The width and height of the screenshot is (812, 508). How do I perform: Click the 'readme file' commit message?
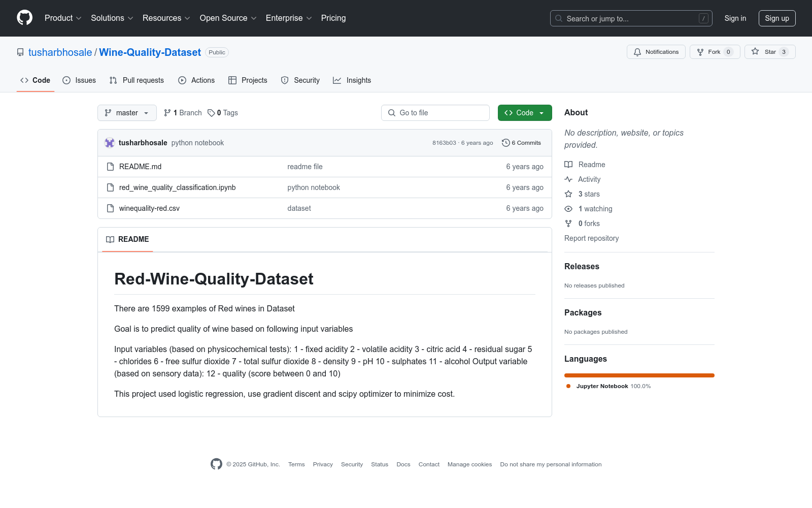point(305,167)
